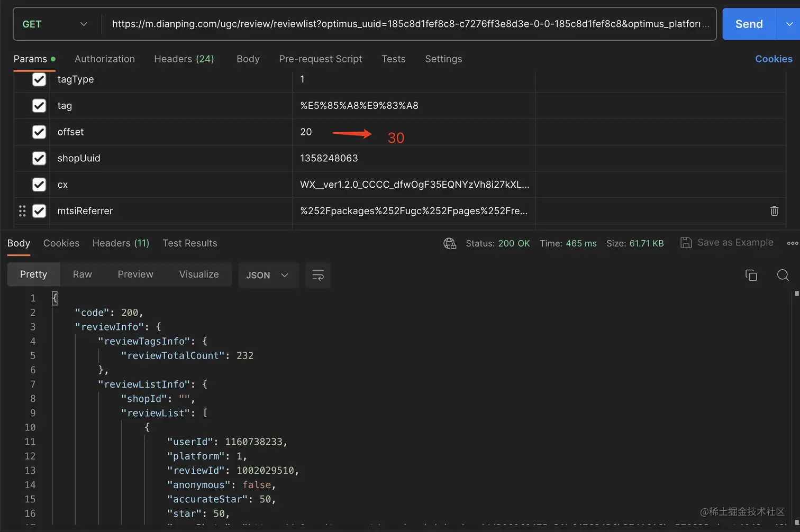Uncheck the cx parameter

point(39,185)
